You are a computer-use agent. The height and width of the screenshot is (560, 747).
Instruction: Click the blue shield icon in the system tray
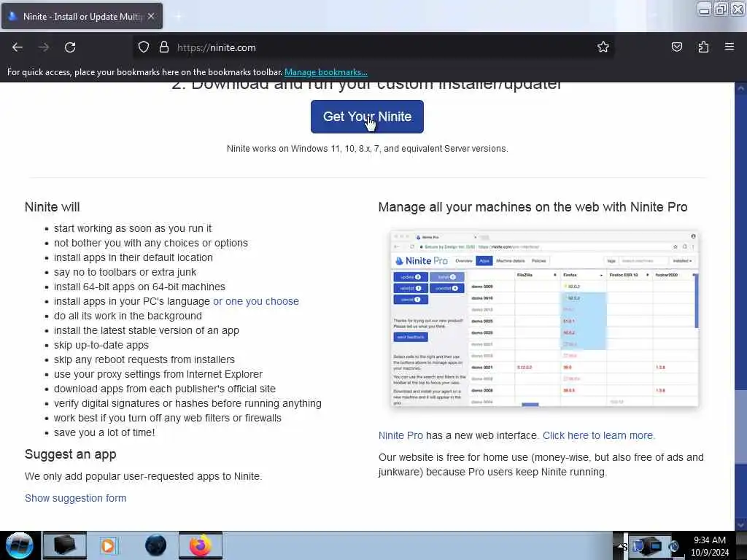point(638,545)
